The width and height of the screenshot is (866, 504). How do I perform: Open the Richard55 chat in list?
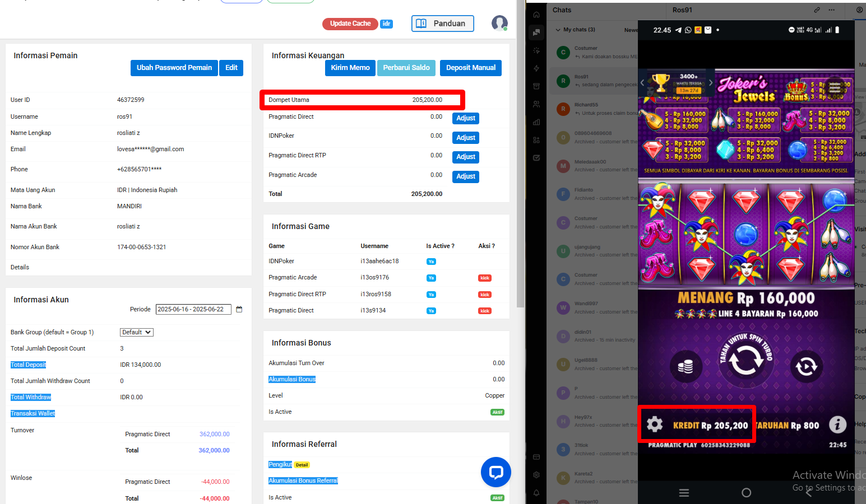[592, 109]
